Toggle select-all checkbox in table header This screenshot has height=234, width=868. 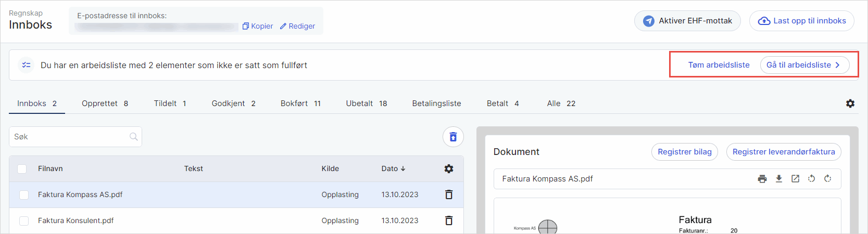[22, 169]
